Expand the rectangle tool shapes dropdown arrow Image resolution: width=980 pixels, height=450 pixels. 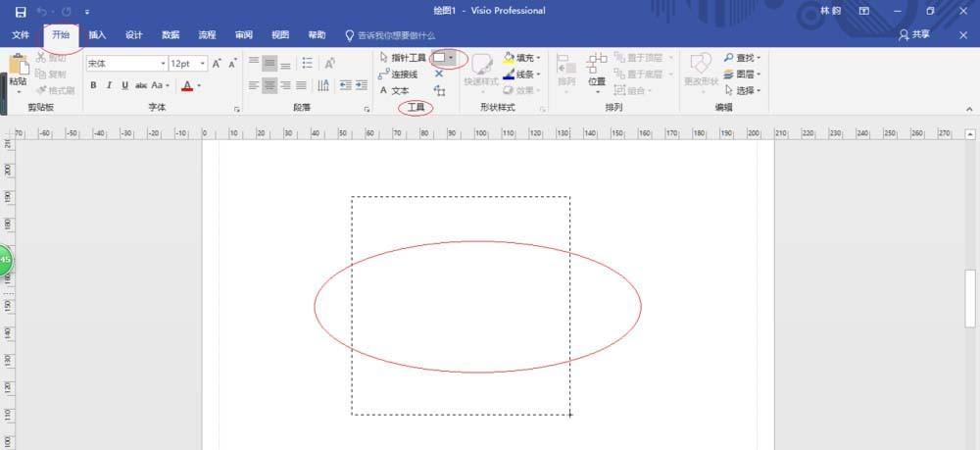click(x=451, y=58)
